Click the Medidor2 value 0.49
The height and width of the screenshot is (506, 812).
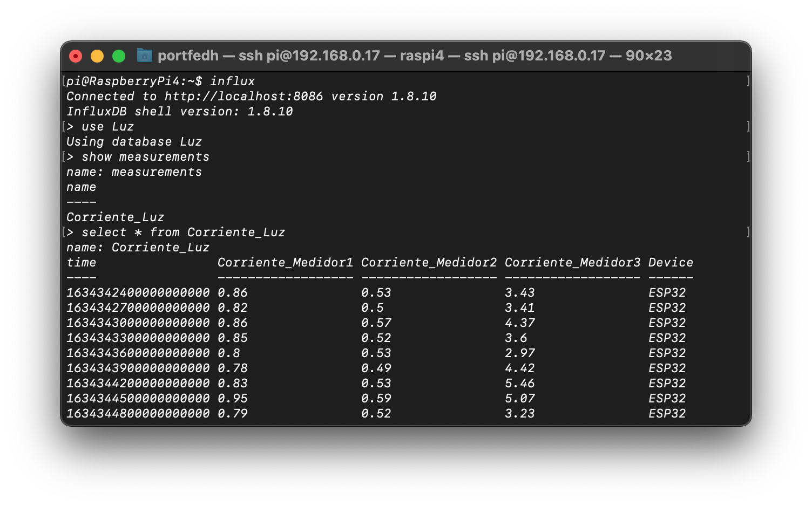(x=376, y=368)
